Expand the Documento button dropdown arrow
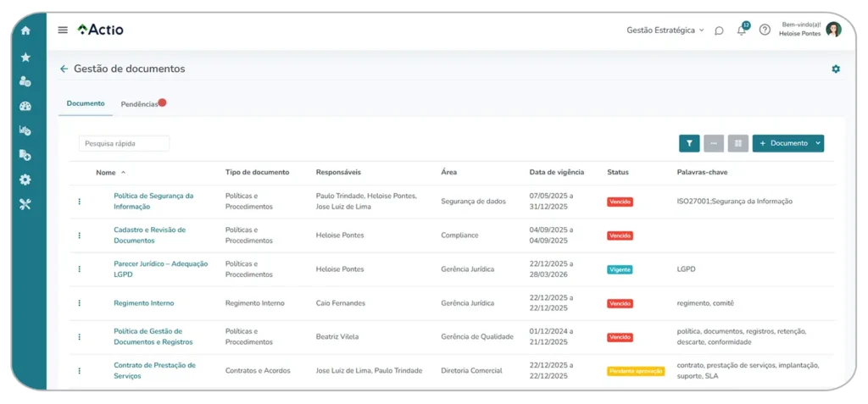 [817, 144]
